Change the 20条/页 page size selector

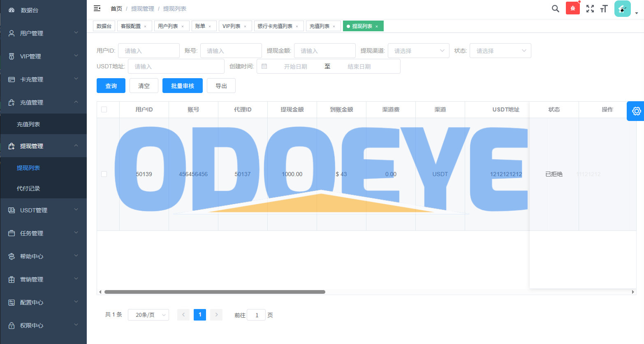(148, 315)
